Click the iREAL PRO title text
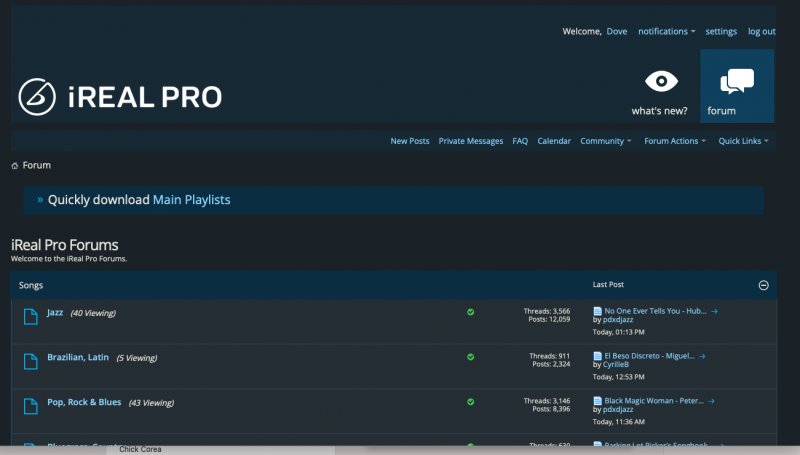The width and height of the screenshot is (800, 455). click(x=145, y=97)
